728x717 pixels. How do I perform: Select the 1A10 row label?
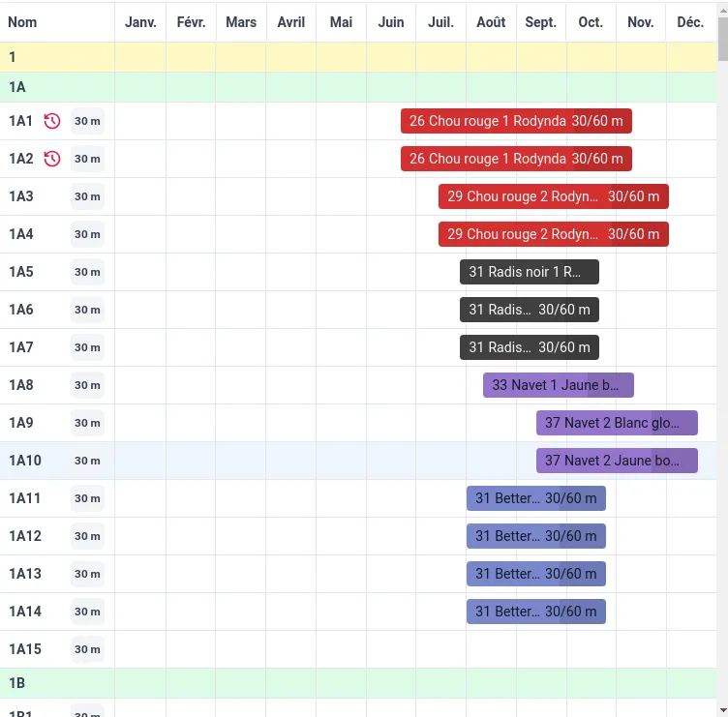[x=25, y=461]
